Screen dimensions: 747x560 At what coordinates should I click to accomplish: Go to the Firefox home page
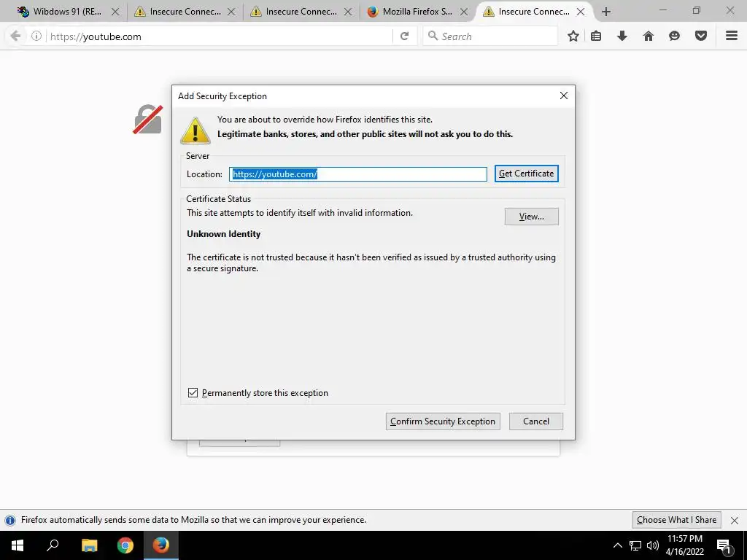click(648, 36)
